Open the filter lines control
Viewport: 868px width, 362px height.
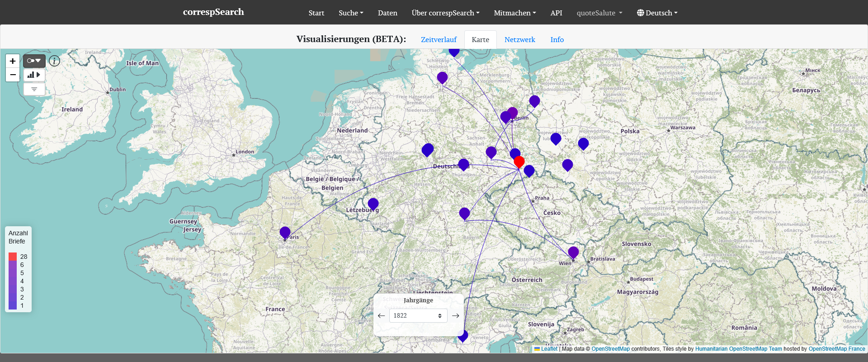[34, 89]
